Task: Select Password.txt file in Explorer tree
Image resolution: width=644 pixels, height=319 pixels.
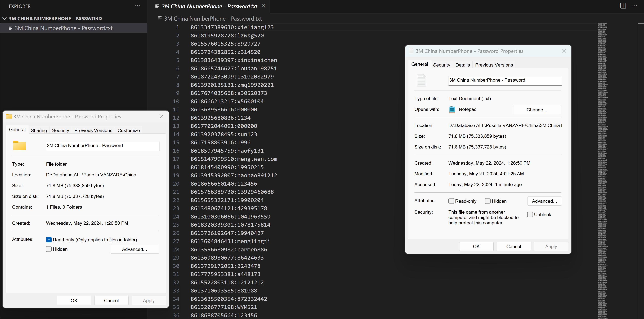Action: pos(64,28)
